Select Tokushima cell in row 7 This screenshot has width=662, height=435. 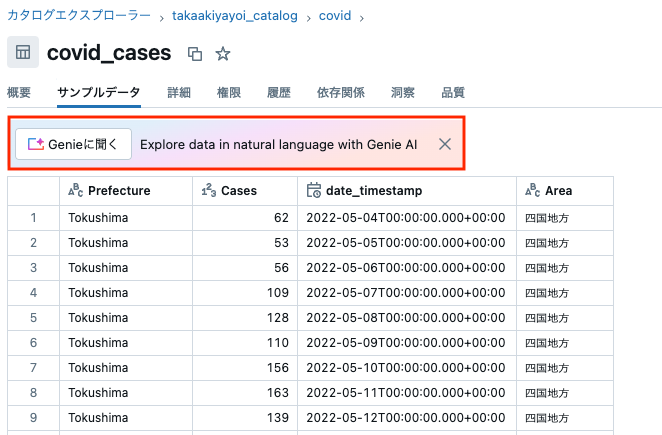pyautogui.click(x=126, y=368)
